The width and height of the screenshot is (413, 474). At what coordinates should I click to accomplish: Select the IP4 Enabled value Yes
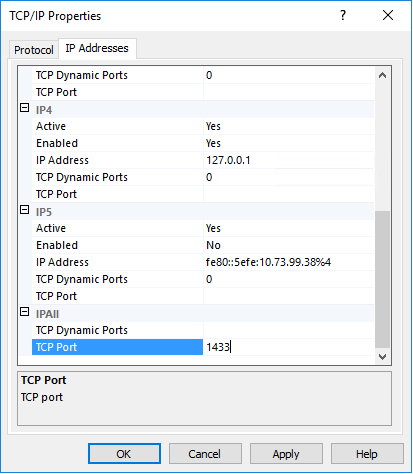click(x=289, y=143)
